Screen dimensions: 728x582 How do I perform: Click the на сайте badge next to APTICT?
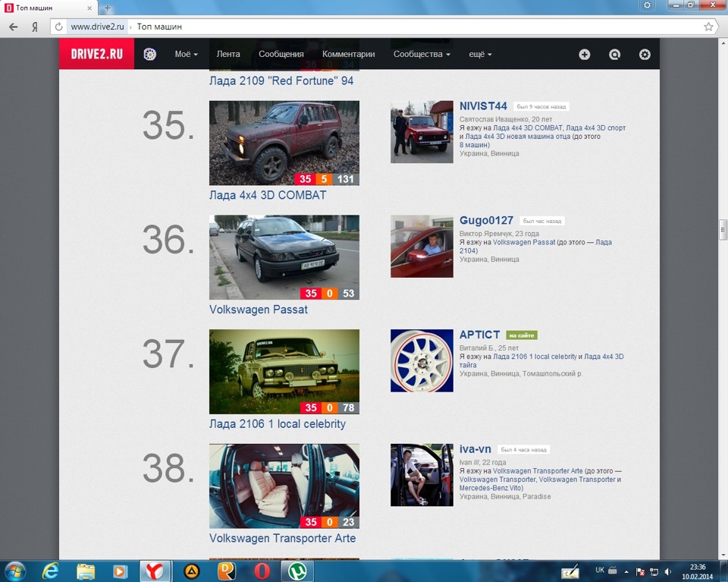tap(522, 335)
